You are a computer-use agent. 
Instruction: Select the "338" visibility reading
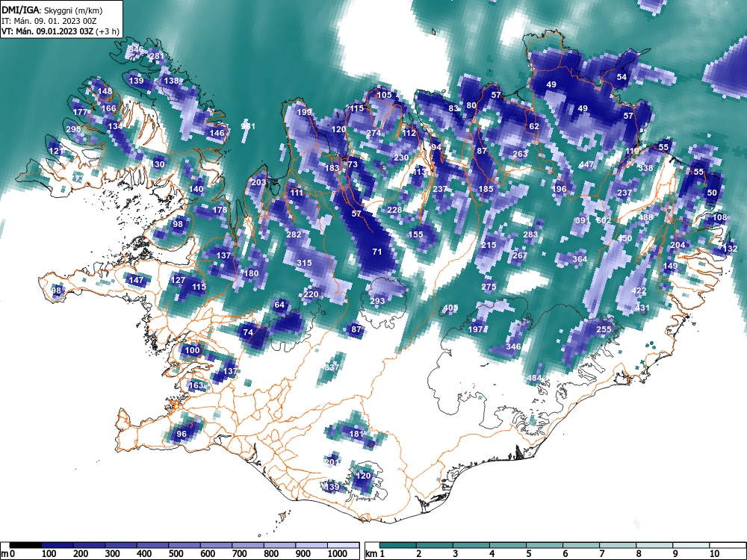point(645,168)
